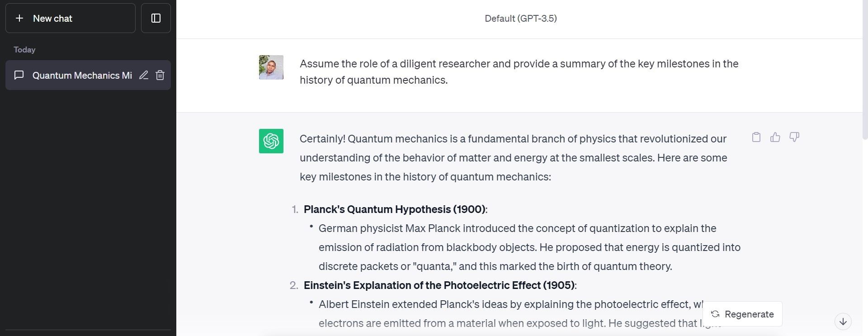Copy the response using clipboard icon
Screen dimensions: 868x336
pyautogui.click(x=756, y=137)
